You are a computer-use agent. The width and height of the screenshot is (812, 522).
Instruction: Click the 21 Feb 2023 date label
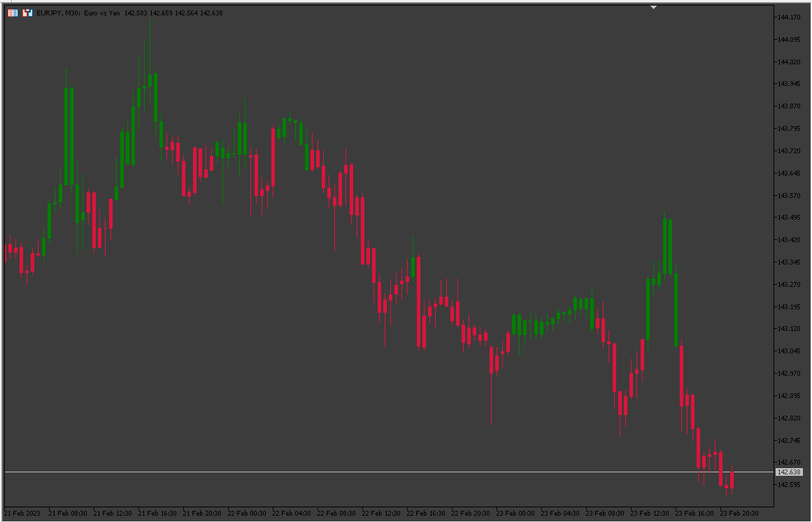pyautogui.click(x=22, y=514)
